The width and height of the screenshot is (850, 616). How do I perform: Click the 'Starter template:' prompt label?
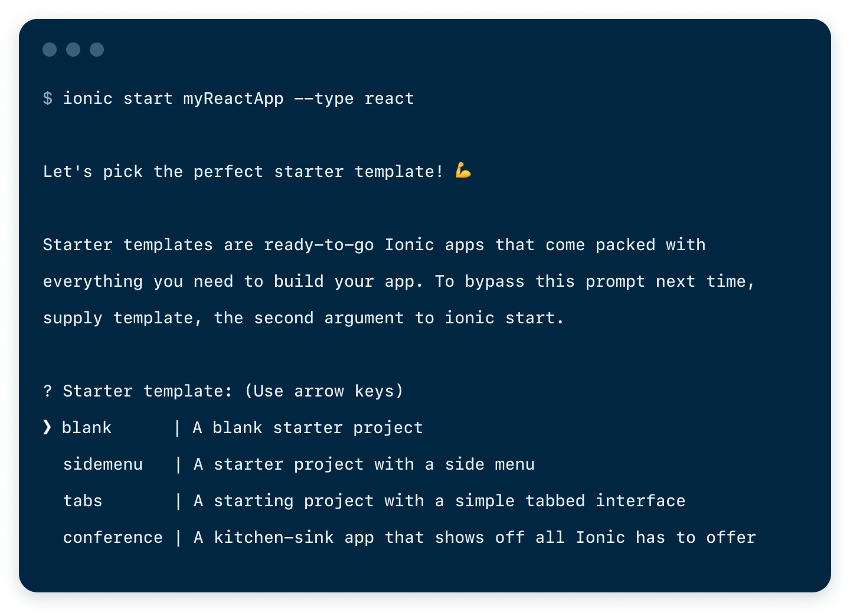148,391
